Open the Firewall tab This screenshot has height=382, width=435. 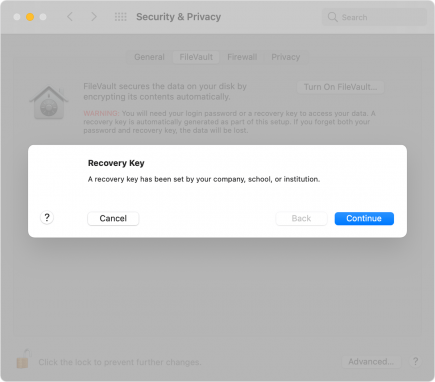click(242, 57)
